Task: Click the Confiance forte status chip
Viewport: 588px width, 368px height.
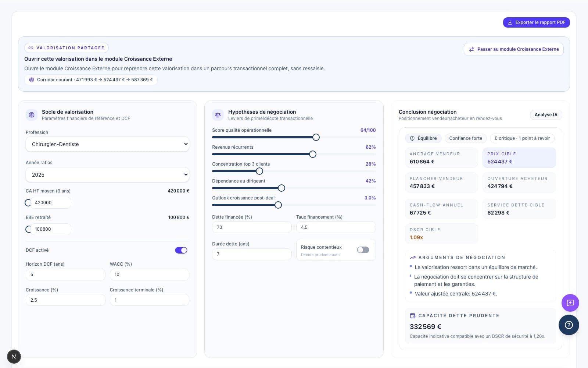Action: (x=465, y=138)
